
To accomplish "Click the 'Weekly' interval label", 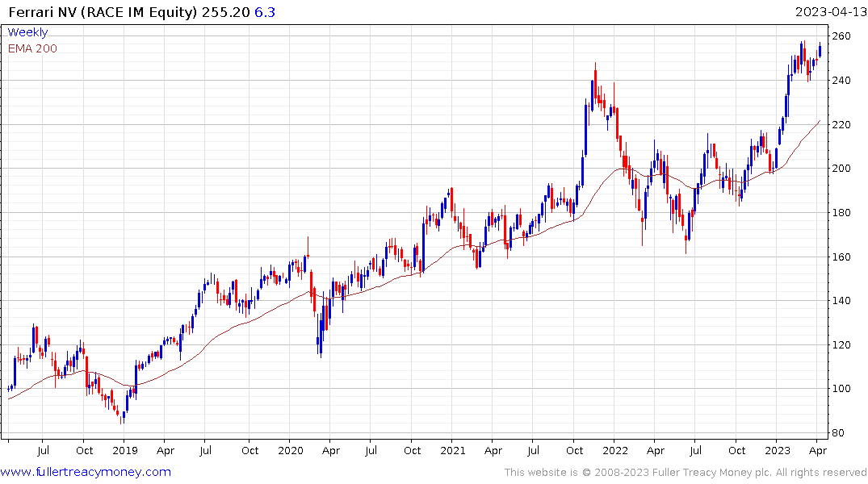I will point(27,32).
